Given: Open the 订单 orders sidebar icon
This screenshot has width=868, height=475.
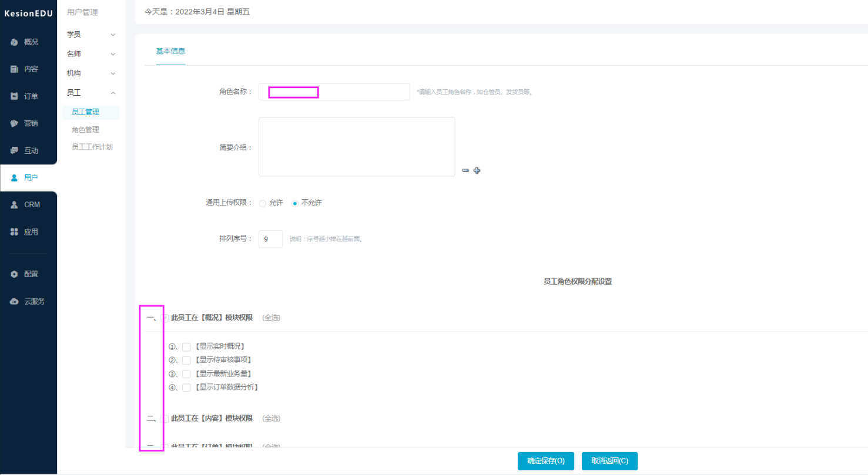Looking at the screenshot, I should (x=14, y=96).
